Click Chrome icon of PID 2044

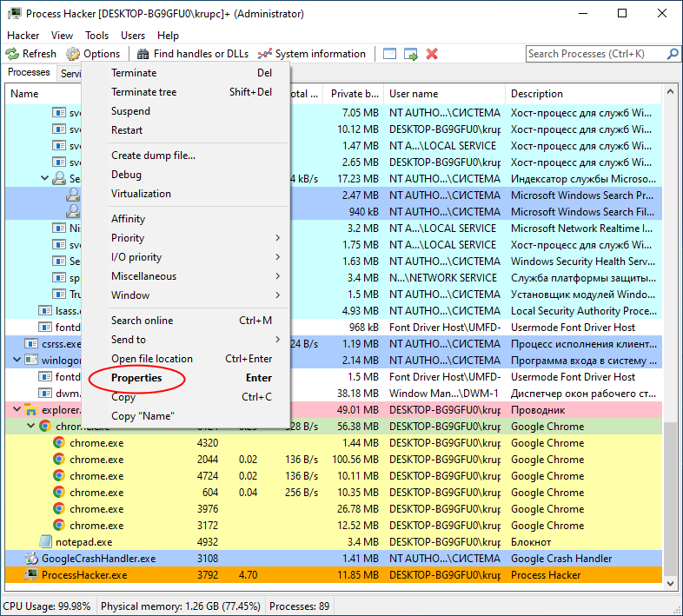(59, 459)
